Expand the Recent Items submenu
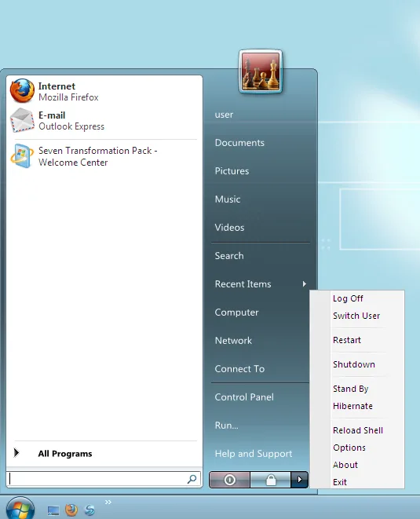This screenshot has height=519, width=420. coord(261,284)
